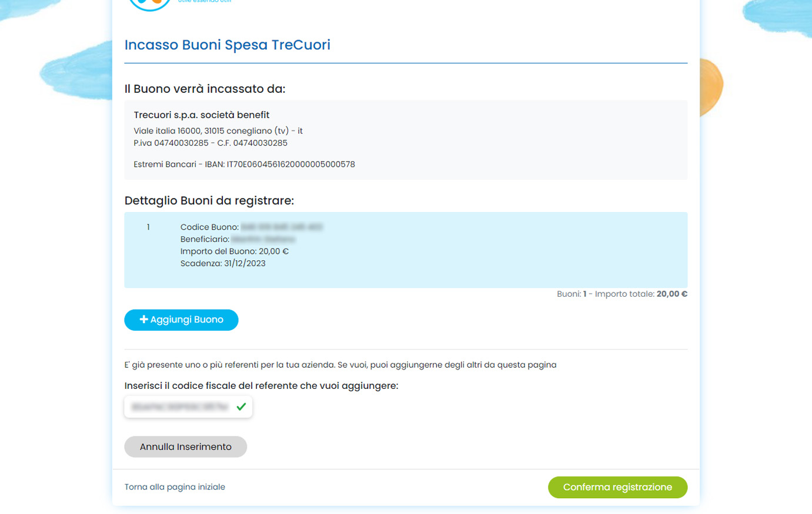812x514 pixels.
Task: Click Trecuori s.p.a. società benefit name
Action: (201, 115)
